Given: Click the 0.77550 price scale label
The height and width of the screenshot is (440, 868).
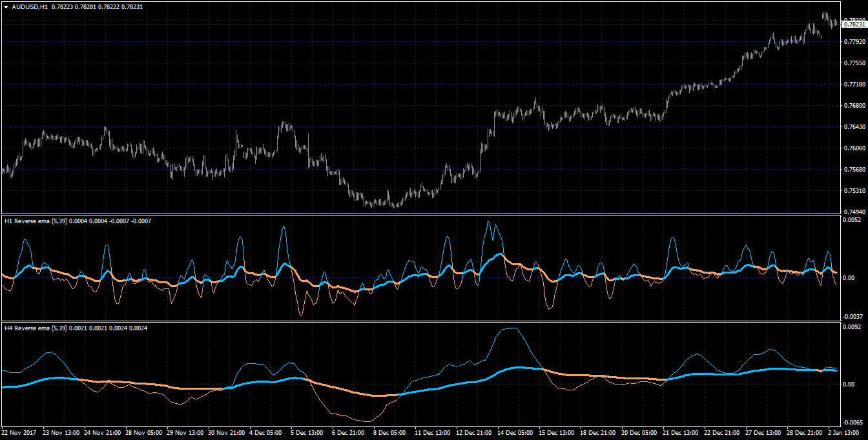Looking at the screenshot, I should tap(854, 63).
